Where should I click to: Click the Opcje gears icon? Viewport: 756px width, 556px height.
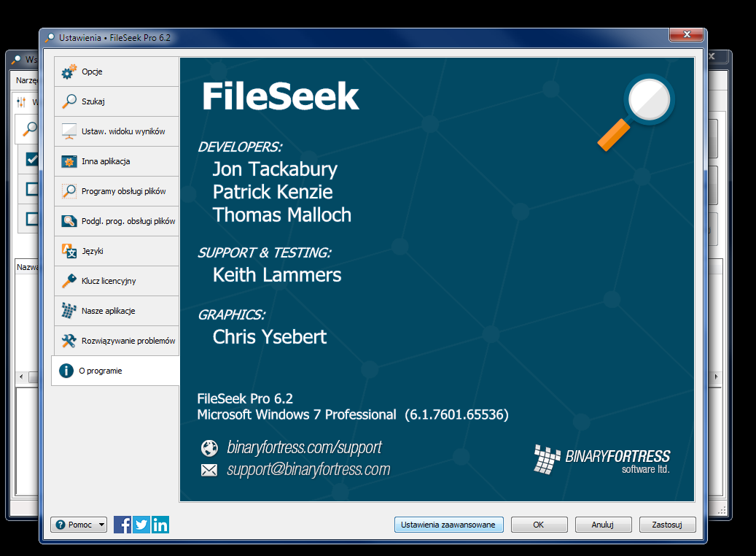tap(69, 72)
